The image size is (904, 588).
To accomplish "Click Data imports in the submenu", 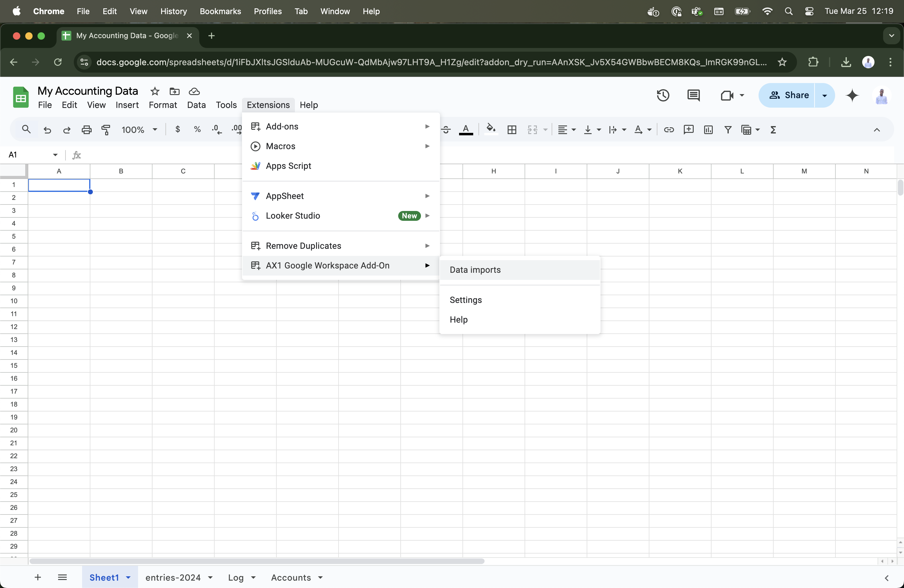I will tap(476, 270).
